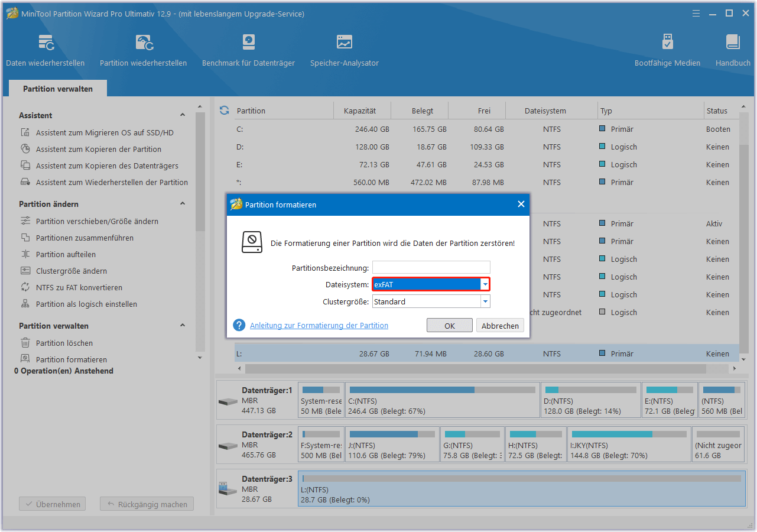Click Partition aufteilen icon
757x532 pixels.
25,254
